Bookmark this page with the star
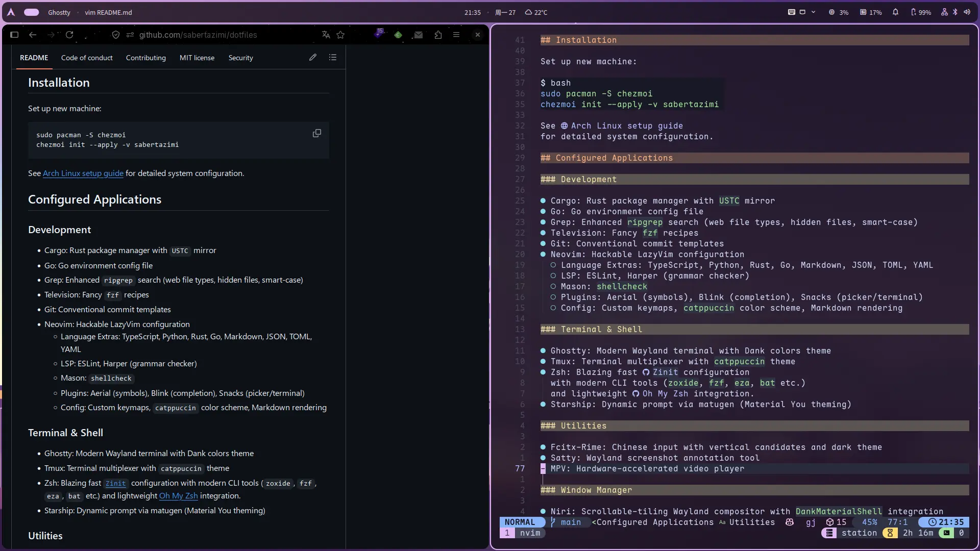 coord(340,35)
